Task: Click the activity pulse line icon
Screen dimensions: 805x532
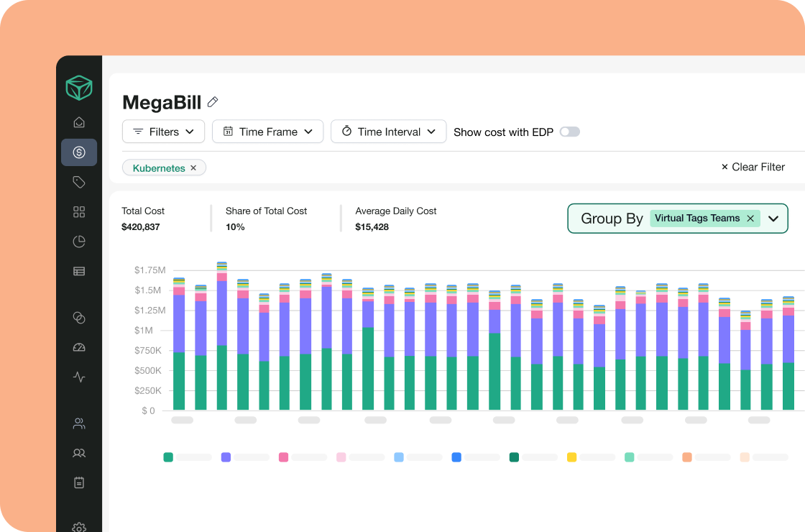Action: [x=79, y=377]
